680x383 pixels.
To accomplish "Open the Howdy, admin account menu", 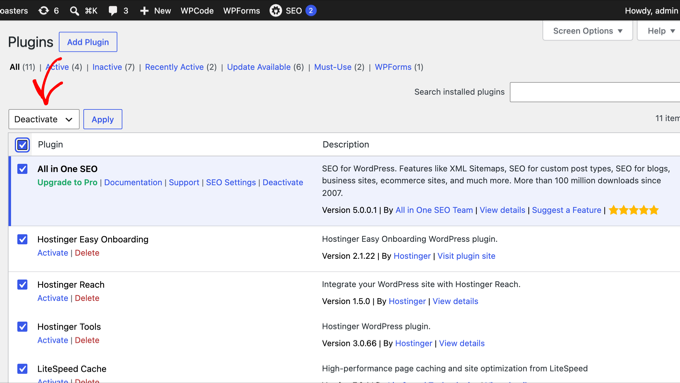I will [651, 10].
